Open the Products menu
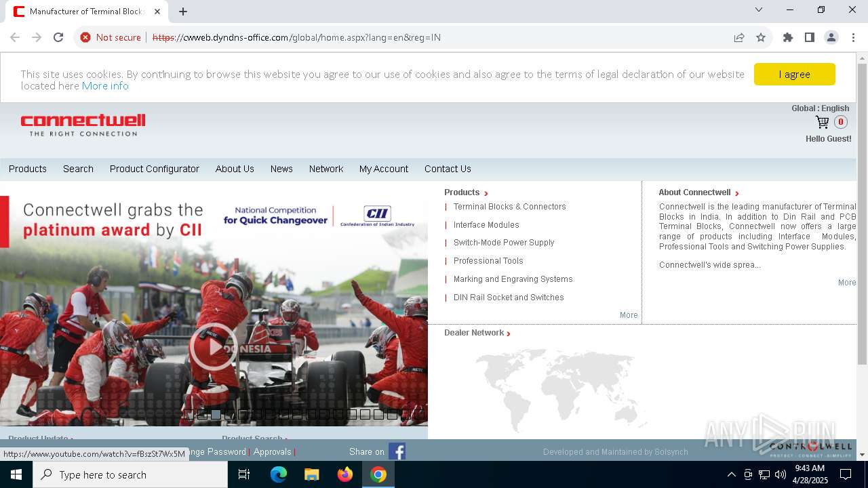 pos(28,169)
